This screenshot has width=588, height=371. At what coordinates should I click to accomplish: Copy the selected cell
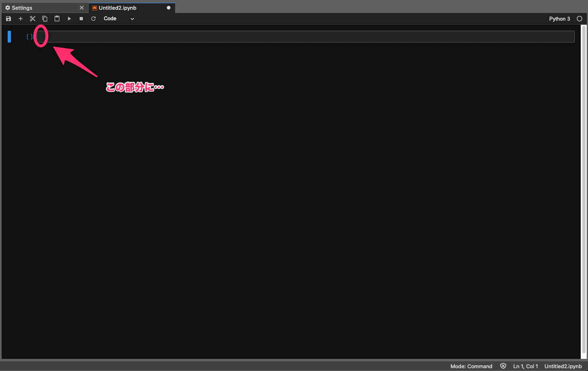click(x=45, y=19)
